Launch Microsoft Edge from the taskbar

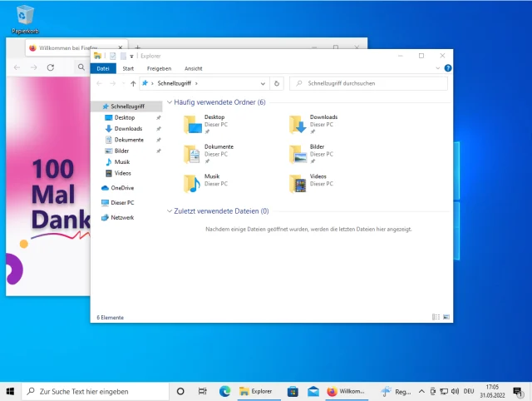224,391
